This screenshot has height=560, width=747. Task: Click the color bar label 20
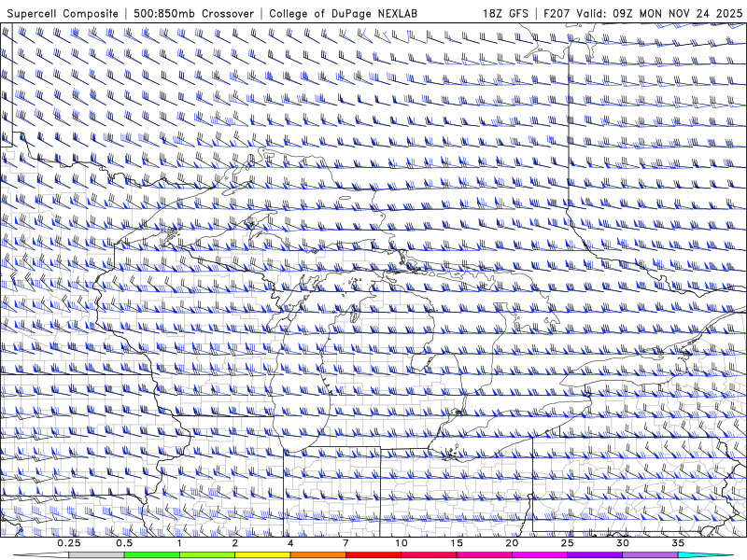coord(512,543)
